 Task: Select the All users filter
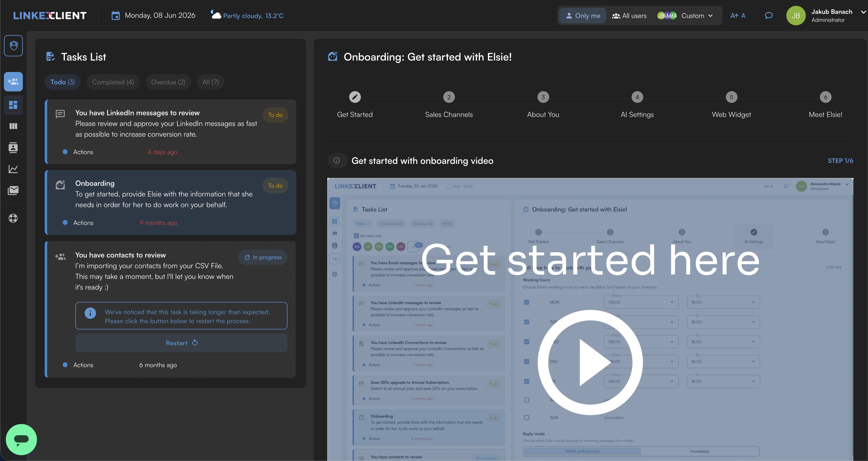pos(629,16)
